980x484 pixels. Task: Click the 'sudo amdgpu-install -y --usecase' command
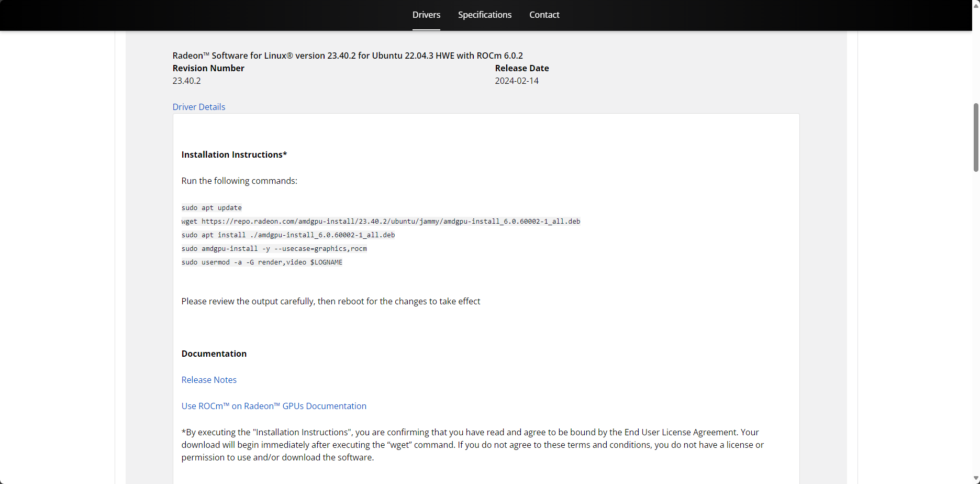[x=274, y=249]
